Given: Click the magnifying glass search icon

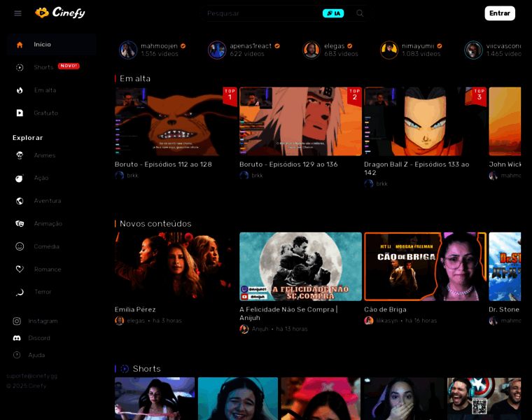Looking at the screenshot, I should [x=360, y=13].
